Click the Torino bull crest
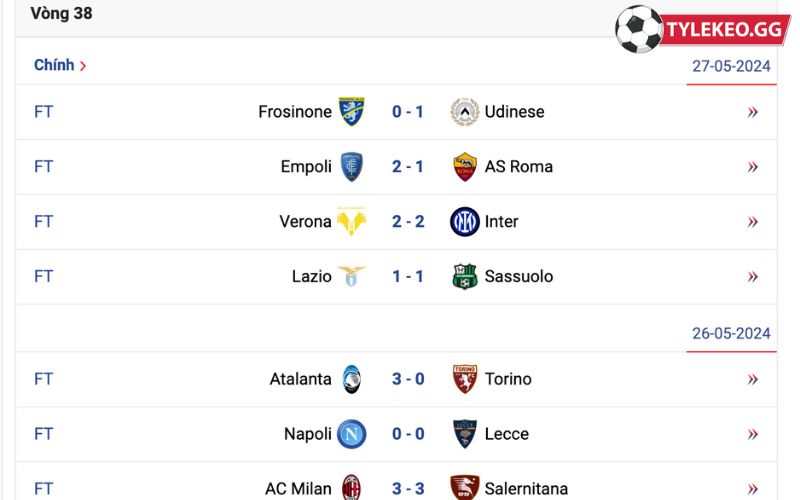The image size is (800, 500). (x=465, y=379)
